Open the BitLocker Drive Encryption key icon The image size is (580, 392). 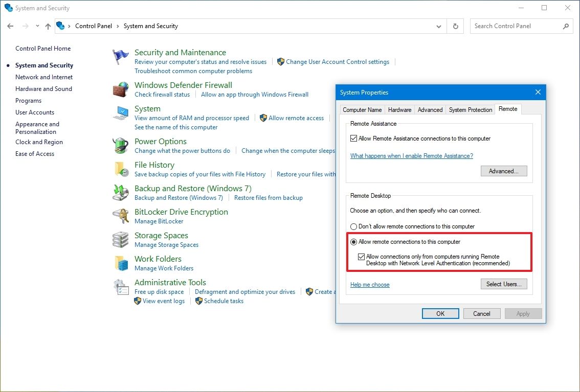click(120, 216)
